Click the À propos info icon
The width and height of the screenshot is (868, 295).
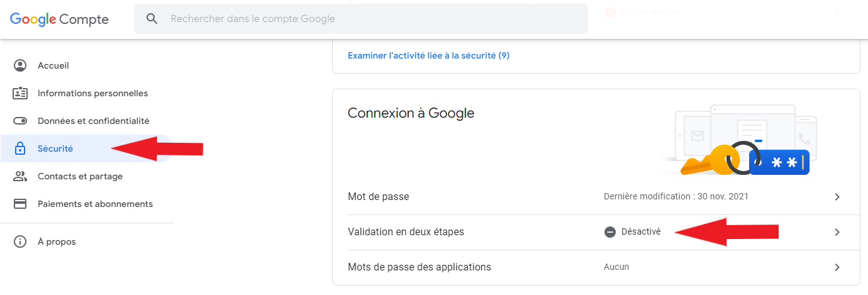pos(20,242)
